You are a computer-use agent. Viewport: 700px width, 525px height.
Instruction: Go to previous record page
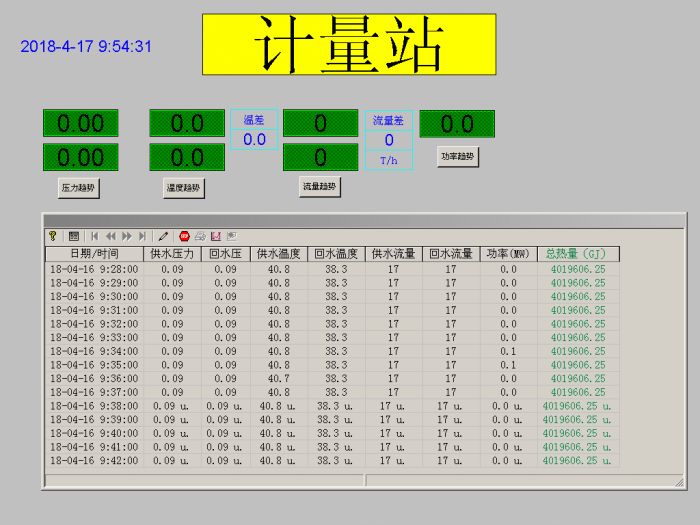tap(111, 236)
